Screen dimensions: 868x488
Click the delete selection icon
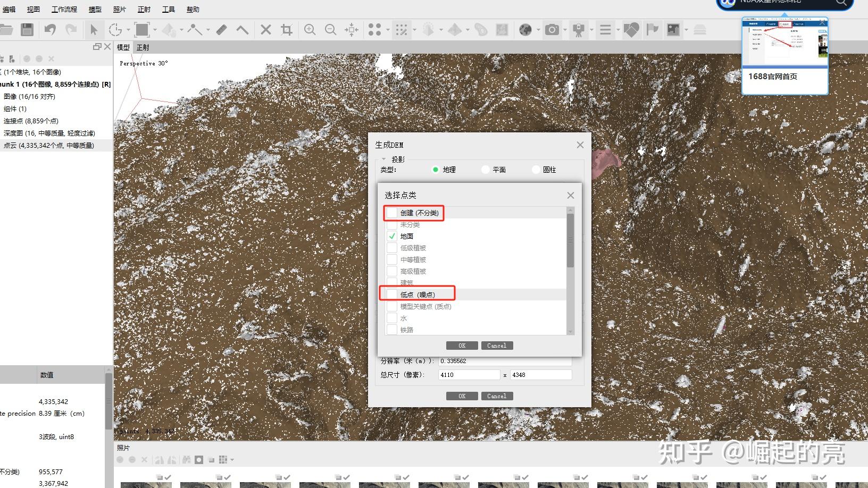266,29
